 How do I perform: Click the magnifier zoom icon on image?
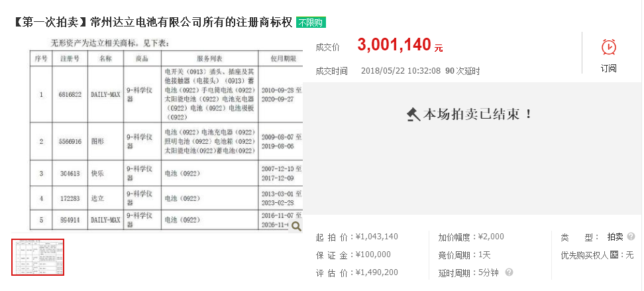point(296,225)
